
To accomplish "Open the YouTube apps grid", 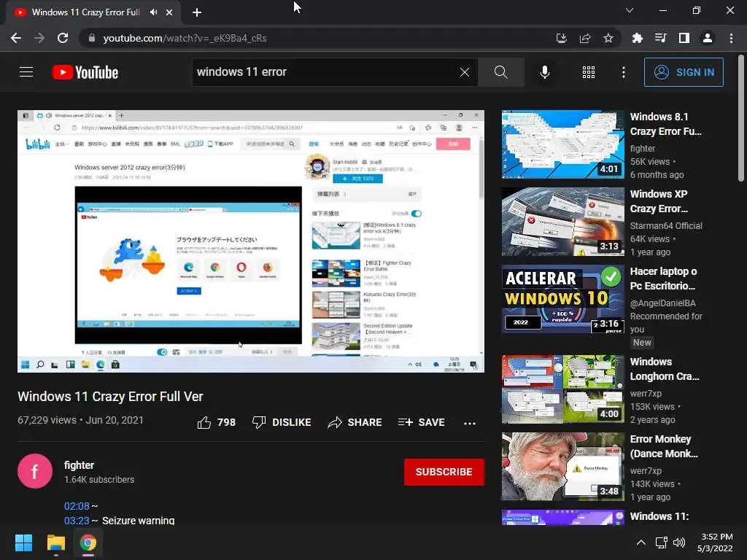I will point(589,72).
